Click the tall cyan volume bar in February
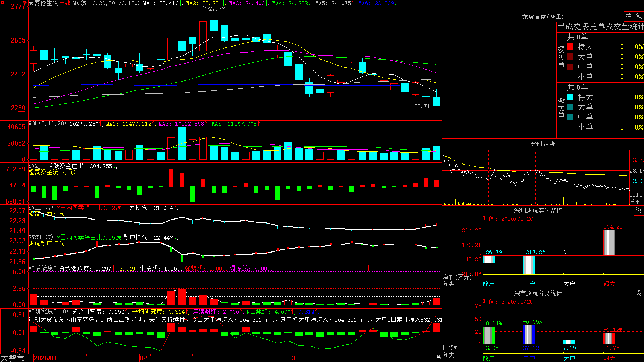Image resolution: width=644 pixels, height=362 pixels. tap(182, 143)
